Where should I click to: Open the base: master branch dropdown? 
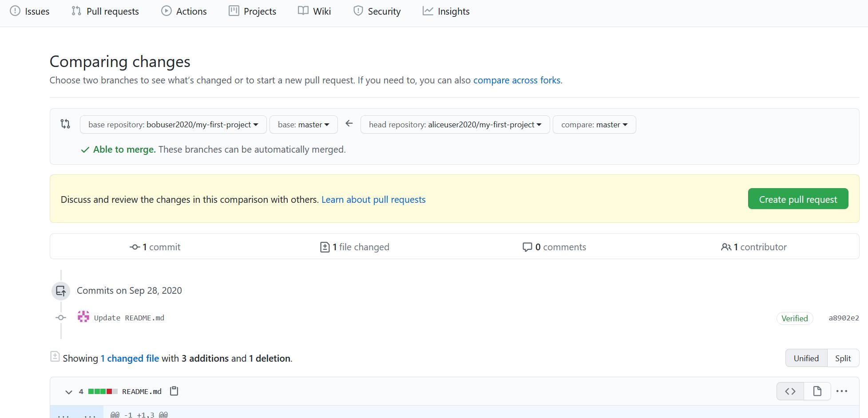(x=303, y=125)
